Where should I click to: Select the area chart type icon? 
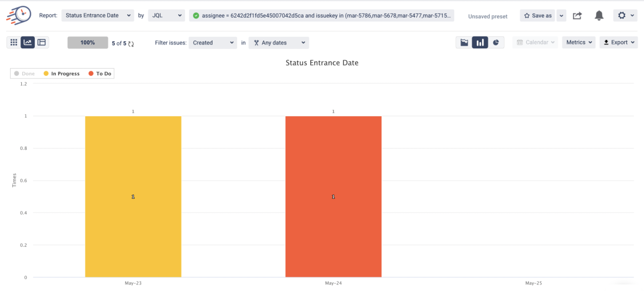[x=464, y=42]
